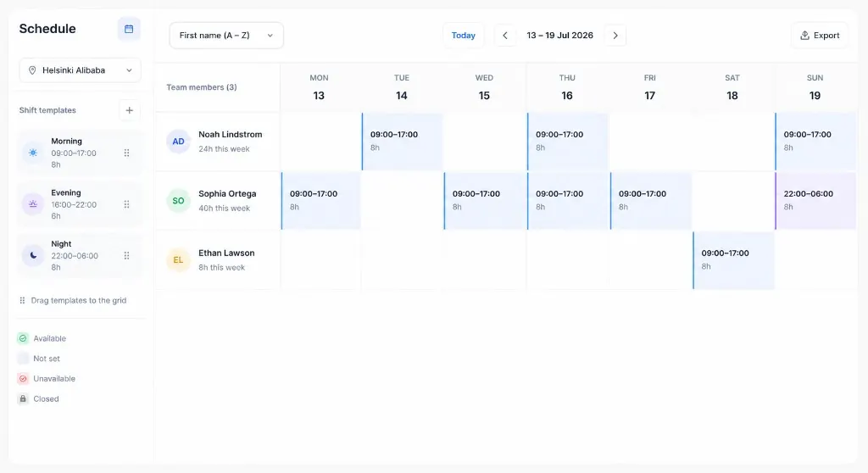Select the FRI 17 column header
The image size is (868, 473).
[650, 87]
